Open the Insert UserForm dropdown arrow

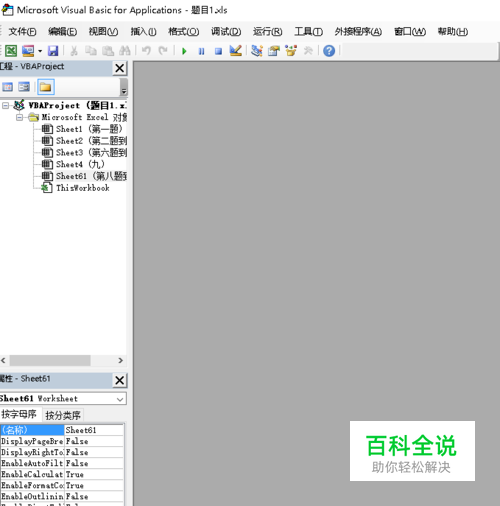[x=40, y=51]
